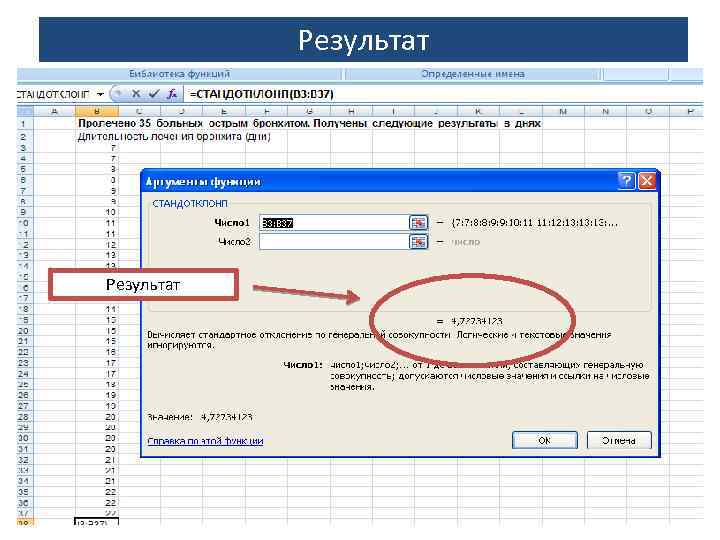This screenshot has width=720, height=540.
Task: Select column A header
Action: pos(55,111)
